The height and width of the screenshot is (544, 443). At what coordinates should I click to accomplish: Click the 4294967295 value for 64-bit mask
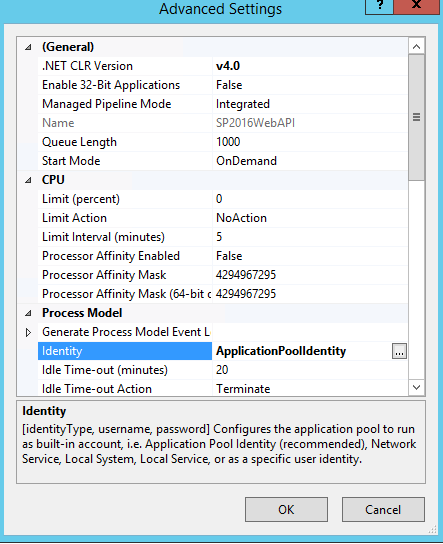246,294
